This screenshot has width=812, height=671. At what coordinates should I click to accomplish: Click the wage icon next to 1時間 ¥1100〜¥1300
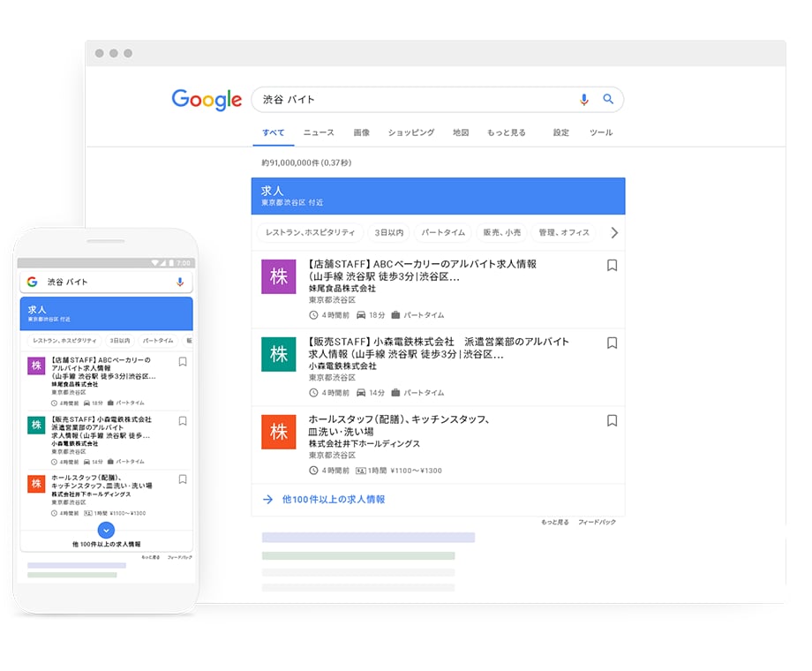(x=360, y=471)
